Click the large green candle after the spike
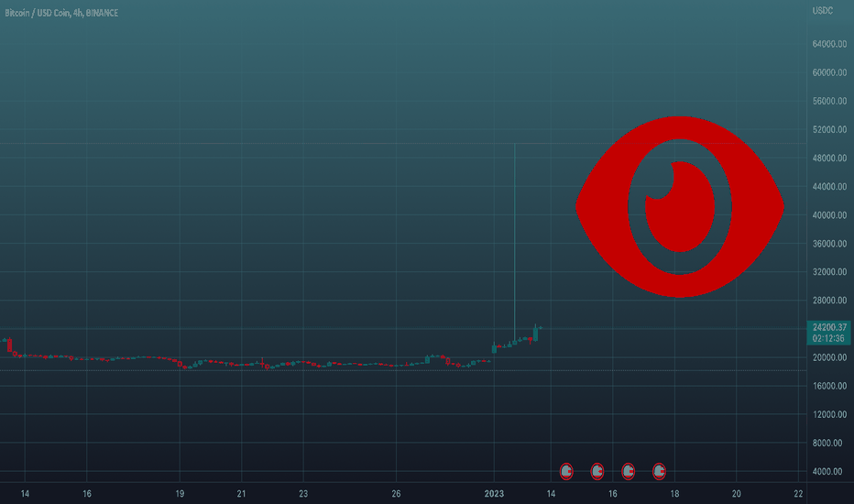The width and height of the screenshot is (854, 504). [535, 334]
